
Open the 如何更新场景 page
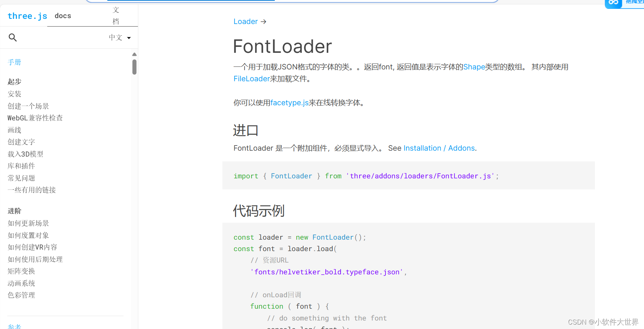point(28,223)
